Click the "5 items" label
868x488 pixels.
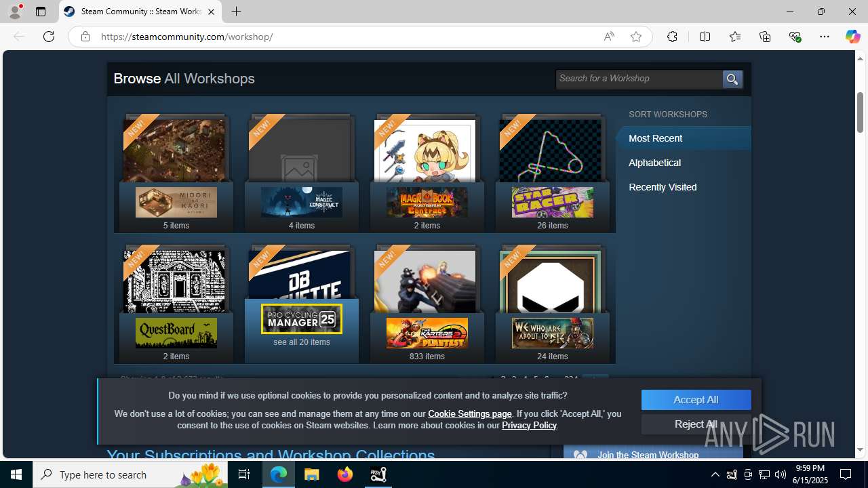point(176,226)
